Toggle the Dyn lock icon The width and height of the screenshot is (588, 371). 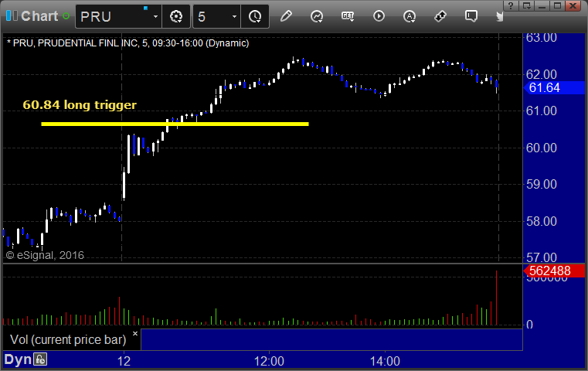point(40,359)
